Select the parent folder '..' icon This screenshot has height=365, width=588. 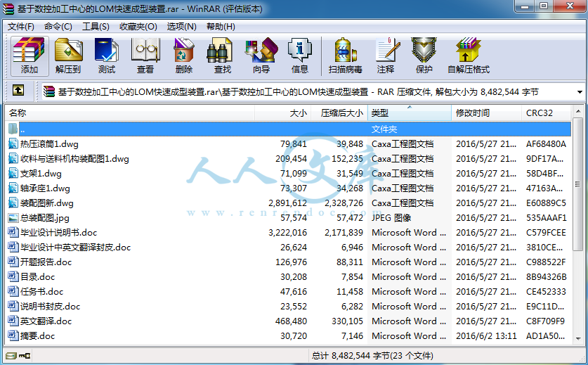[13, 129]
